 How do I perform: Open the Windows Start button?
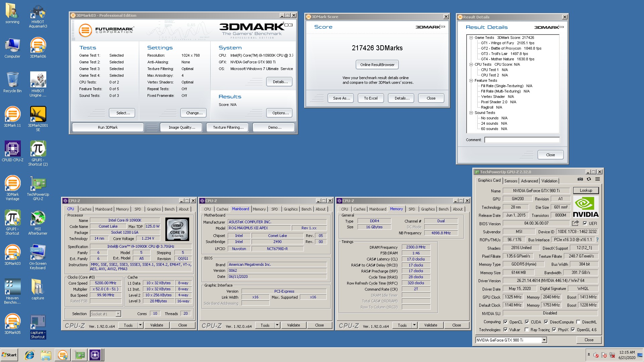[9, 355]
